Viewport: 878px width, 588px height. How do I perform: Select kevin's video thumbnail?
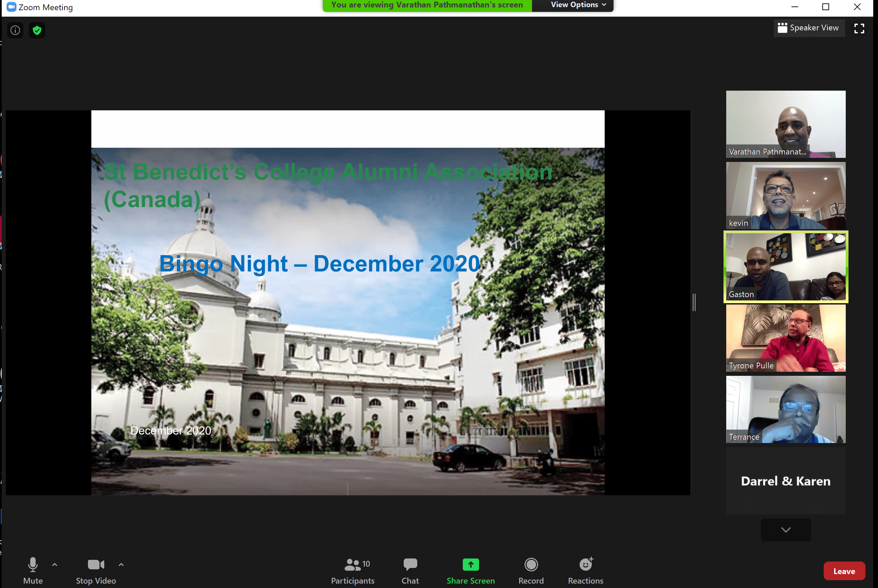tap(786, 195)
